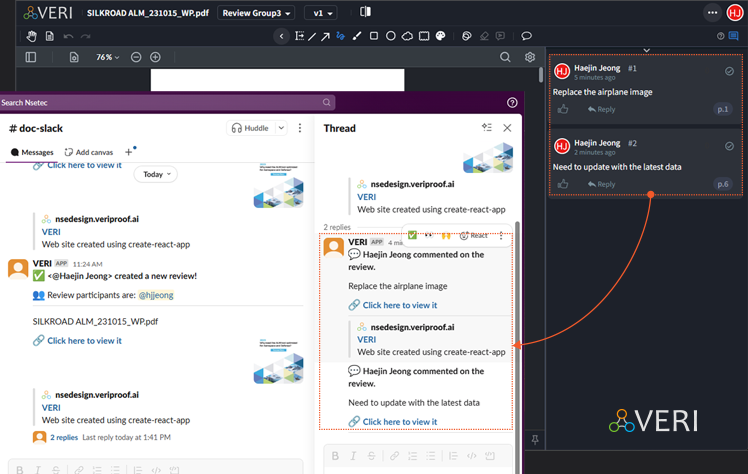The image size is (748, 474).
Task: Click the search magnifier in PDF toolbar
Action: pos(505,58)
